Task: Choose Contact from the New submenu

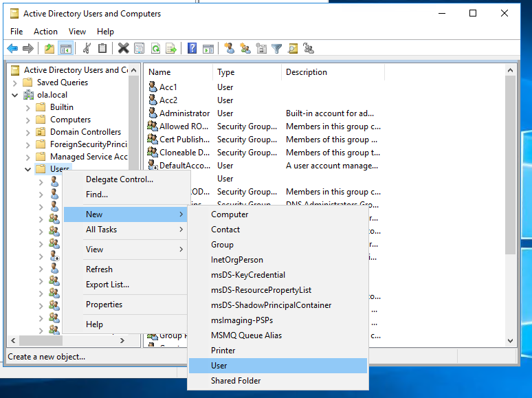Action: pyautogui.click(x=278, y=230)
